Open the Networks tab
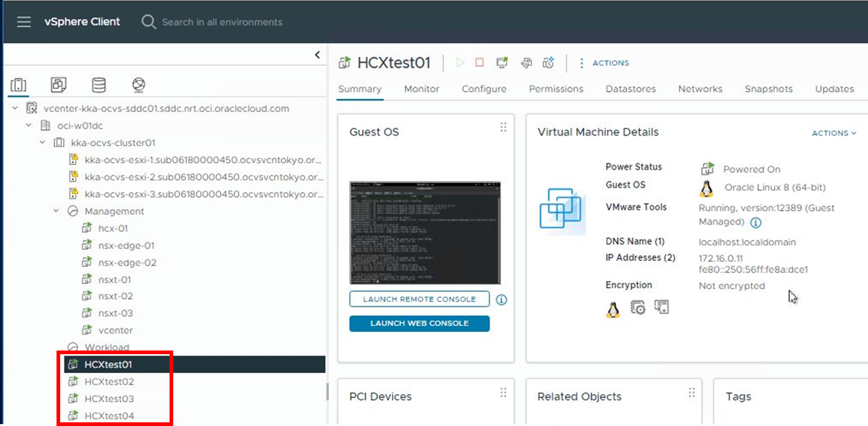This screenshot has width=868, height=426. (x=700, y=89)
